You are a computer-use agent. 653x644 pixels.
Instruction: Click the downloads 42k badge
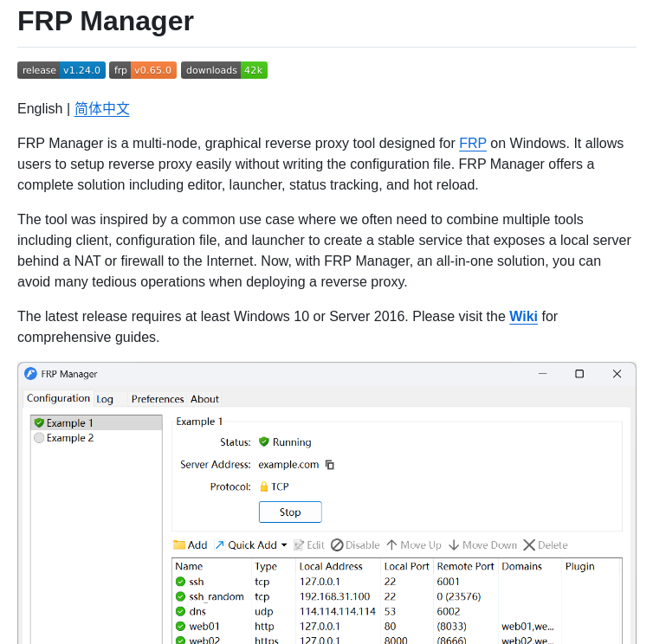pyautogui.click(x=224, y=70)
